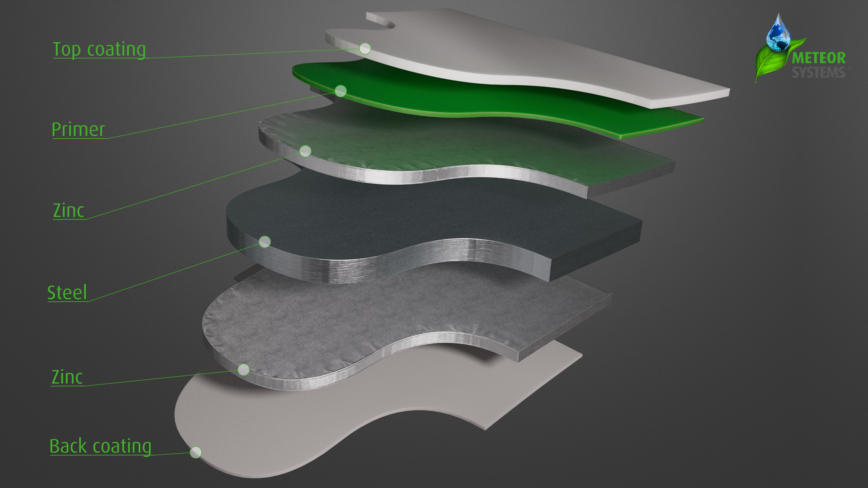Click the 'Back coating' label
Image resolution: width=868 pixels, height=488 pixels.
click(x=100, y=446)
